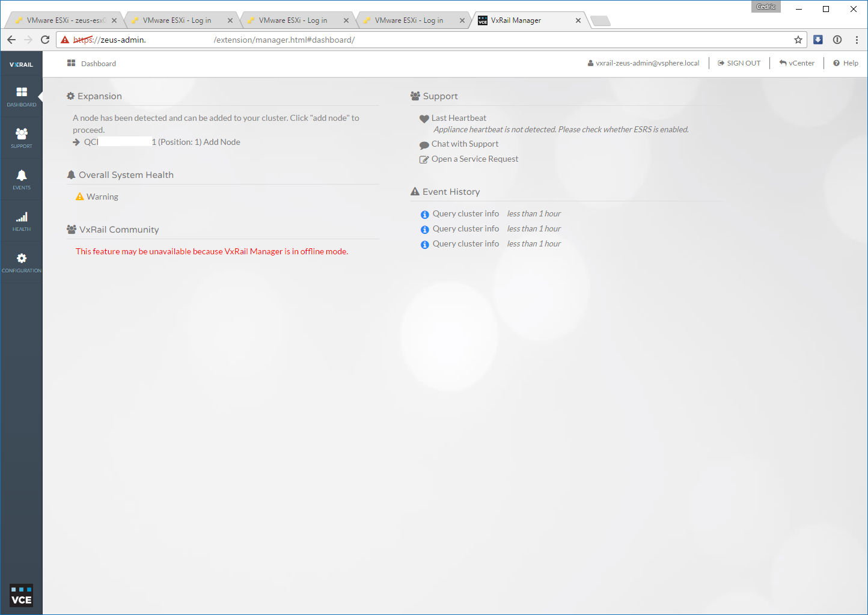Click the browser reload button
868x615 pixels.
45,40
